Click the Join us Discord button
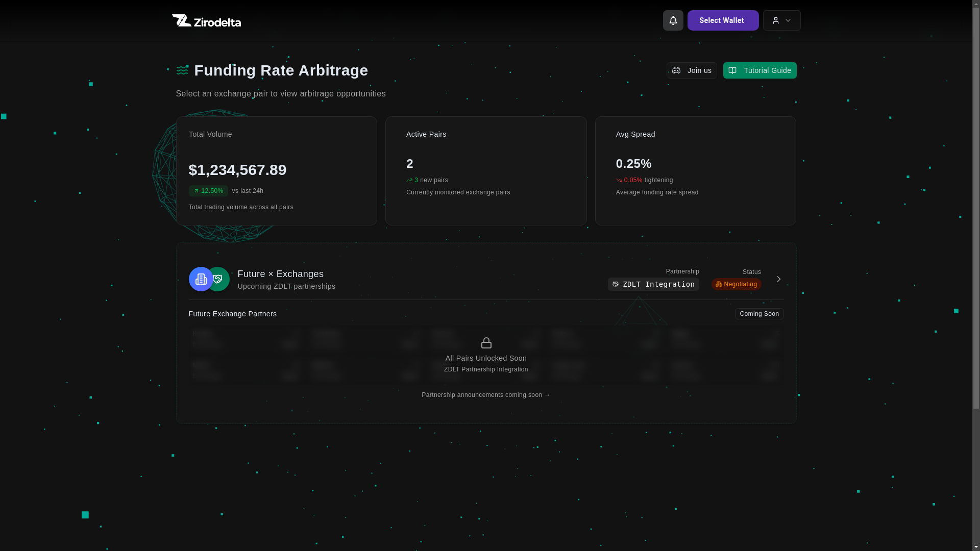Screen dimensions: 980x551 pyautogui.click(x=692, y=70)
